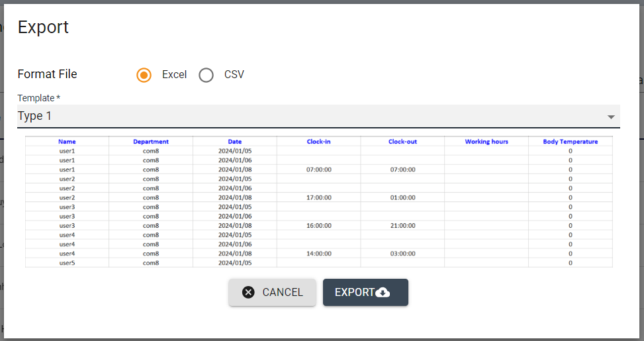The height and width of the screenshot is (341, 644).
Task: Select the Date column header in preview
Action: click(235, 142)
